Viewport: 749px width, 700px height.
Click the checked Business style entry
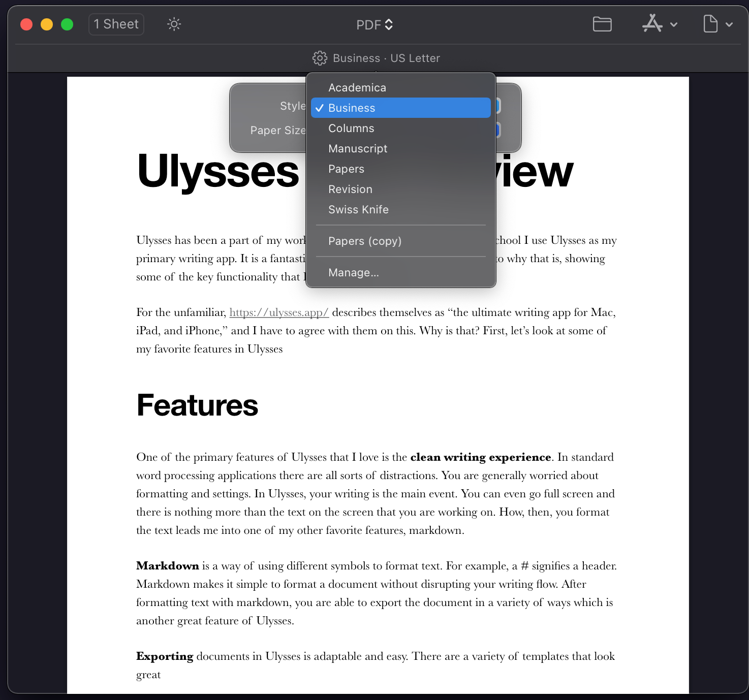(401, 108)
